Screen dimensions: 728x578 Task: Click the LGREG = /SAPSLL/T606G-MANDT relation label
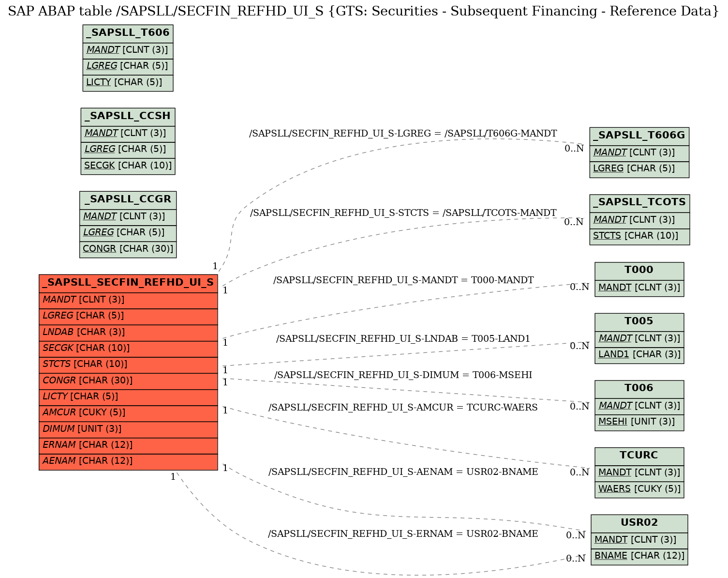(x=403, y=134)
